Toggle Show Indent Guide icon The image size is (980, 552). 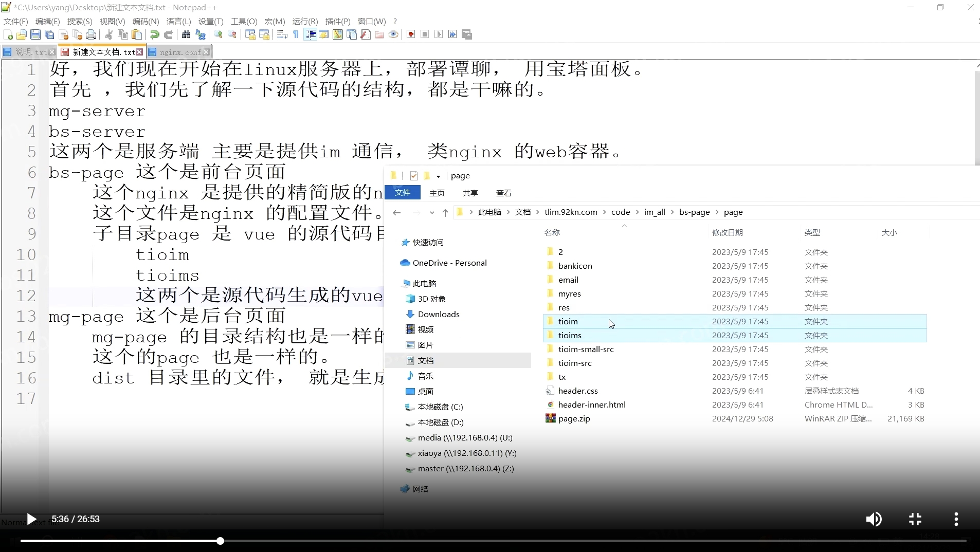pyautogui.click(x=311, y=34)
